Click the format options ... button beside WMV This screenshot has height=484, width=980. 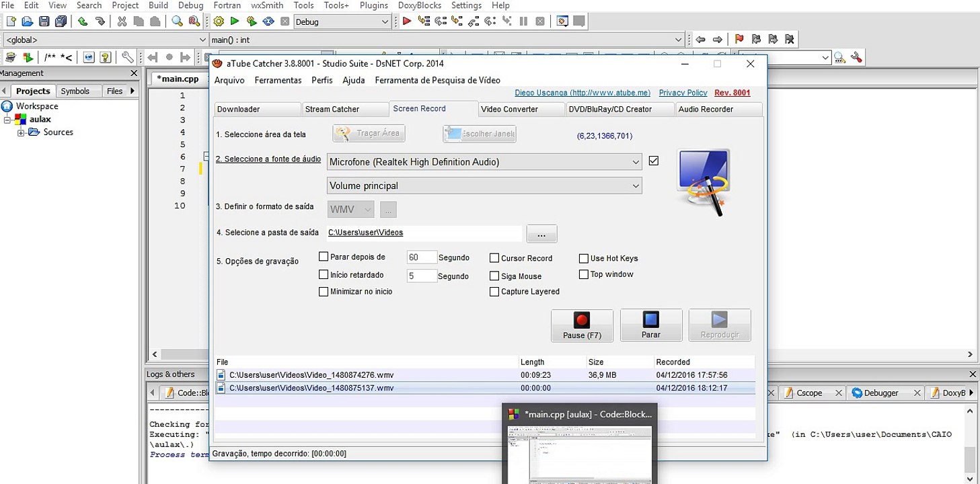[x=388, y=210]
